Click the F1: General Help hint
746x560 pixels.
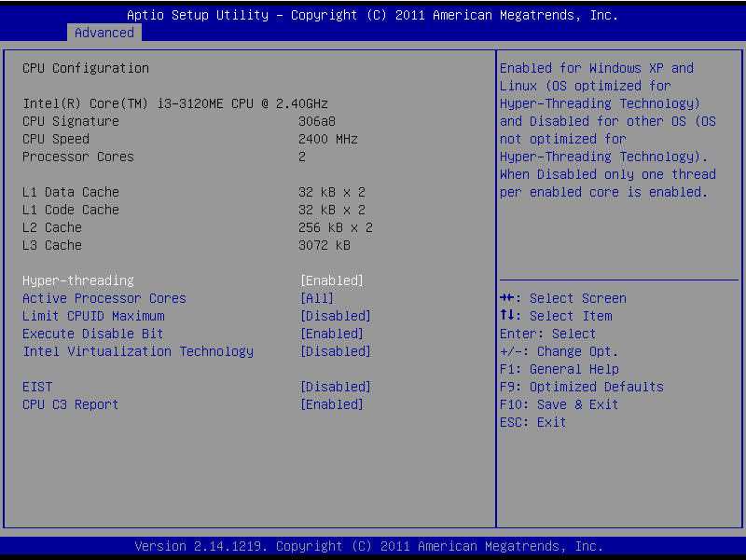559,369
